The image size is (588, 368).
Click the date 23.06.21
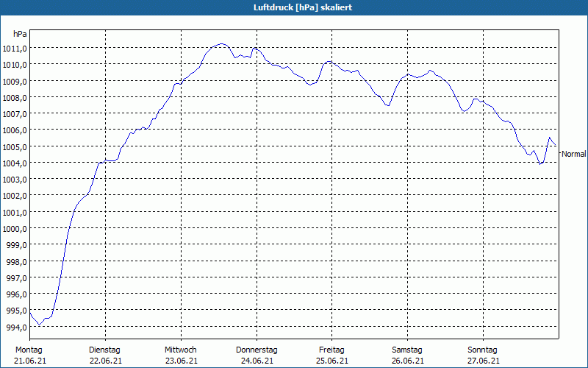[181, 361]
